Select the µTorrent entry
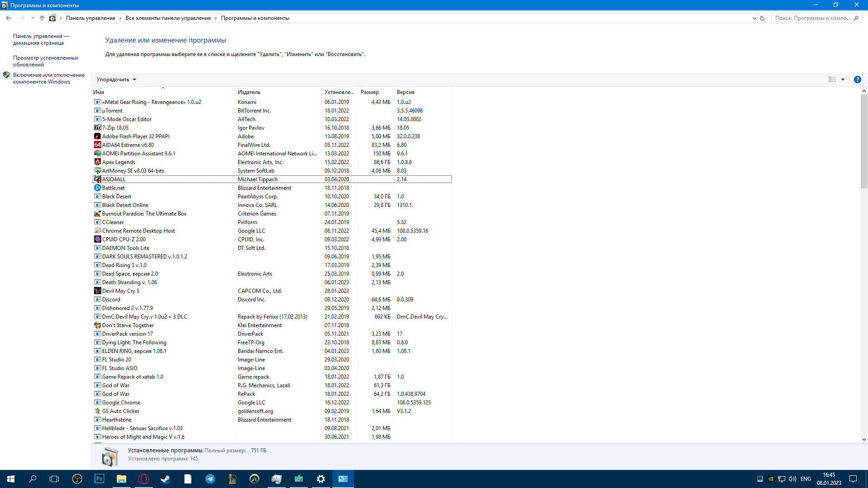Viewport: 868px width, 488px height. (x=272, y=111)
